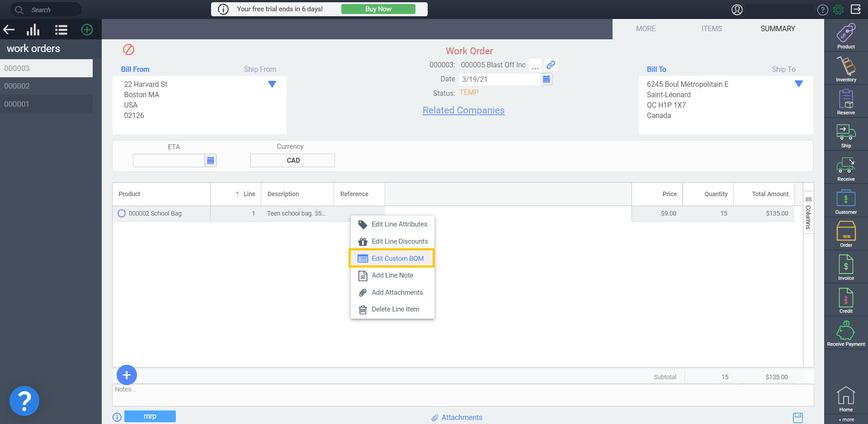Open the help question mark in top bar
868x424 pixels.
tap(822, 9)
